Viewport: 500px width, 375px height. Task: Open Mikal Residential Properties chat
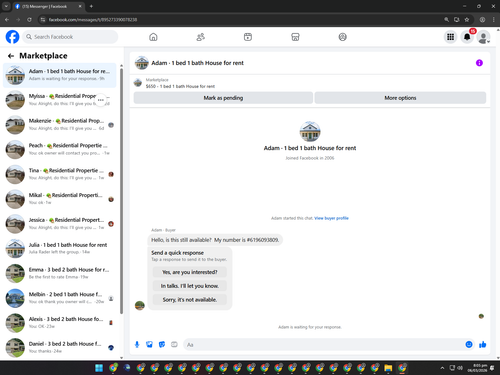click(60, 199)
